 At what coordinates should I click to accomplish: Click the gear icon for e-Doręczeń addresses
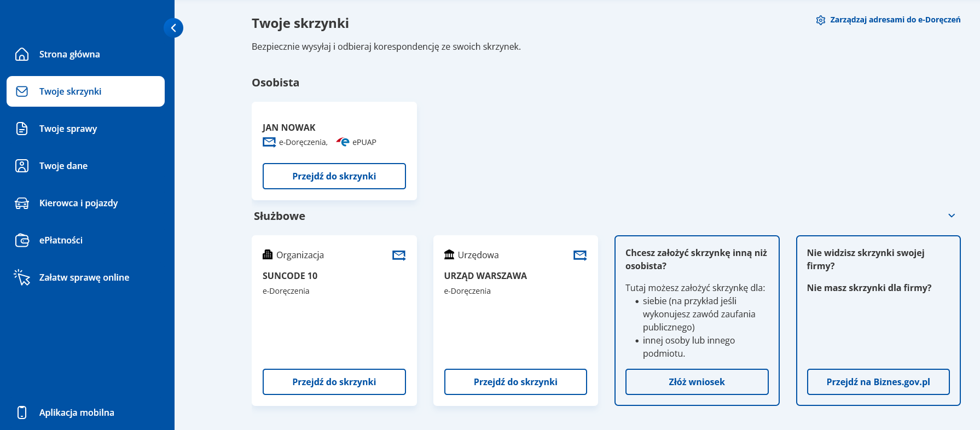point(820,20)
